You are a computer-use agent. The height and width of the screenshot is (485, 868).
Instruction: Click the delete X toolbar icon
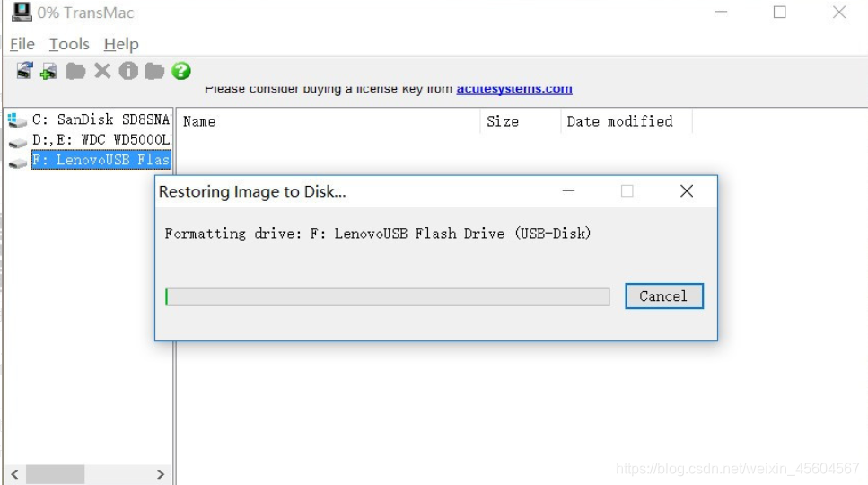tap(102, 71)
